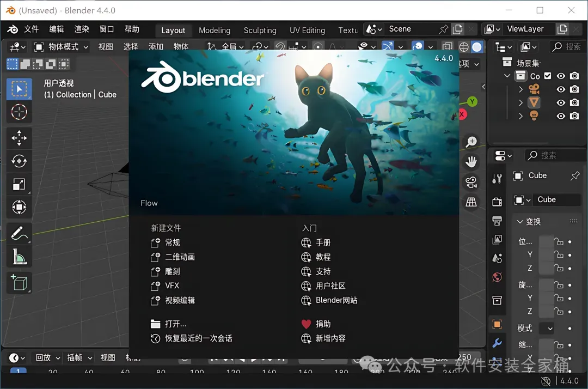Toggle lock on Rotation Z
Viewport: 588px width, 389px height.
point(559,311)
